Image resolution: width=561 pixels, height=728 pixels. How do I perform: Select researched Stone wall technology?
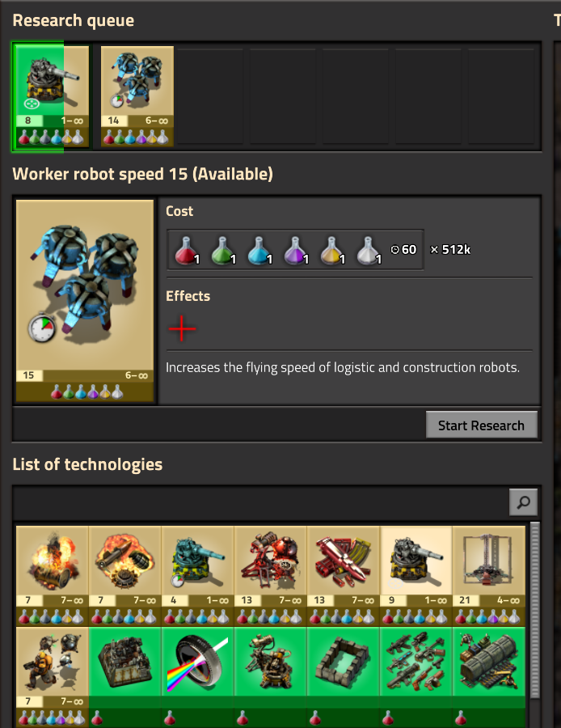[x=344, y=677]
